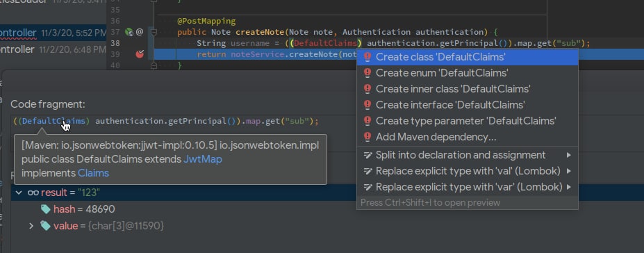Choose 'Create type parameter DefaultClaims'
The width and height of the screenshot is (644, 253).
point(468,121)
